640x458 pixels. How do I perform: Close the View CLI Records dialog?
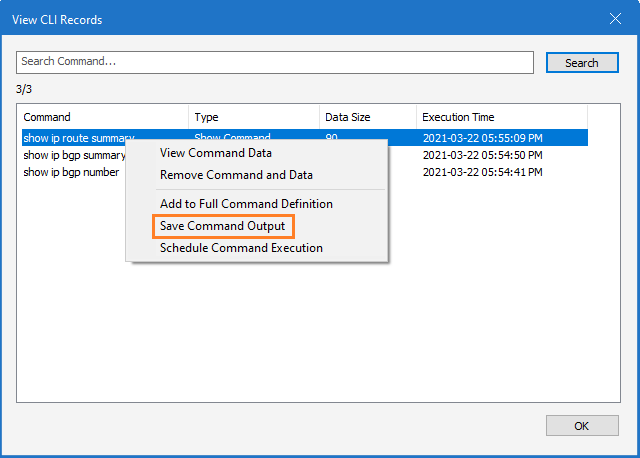click(615, 19)
